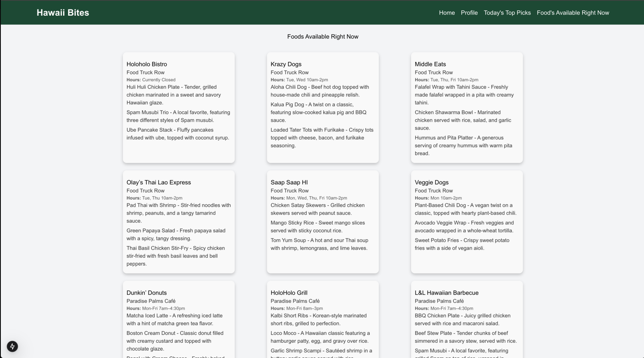Click the lightning bolt badge
Viewport: 644px width, 358px height.
pos(12,346)
